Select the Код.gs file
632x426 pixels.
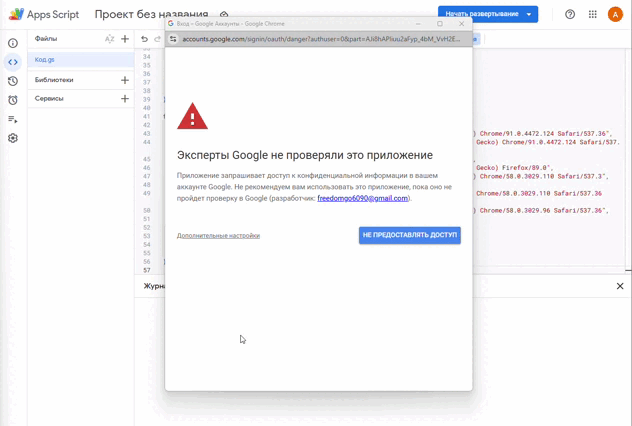coord(45,60)
